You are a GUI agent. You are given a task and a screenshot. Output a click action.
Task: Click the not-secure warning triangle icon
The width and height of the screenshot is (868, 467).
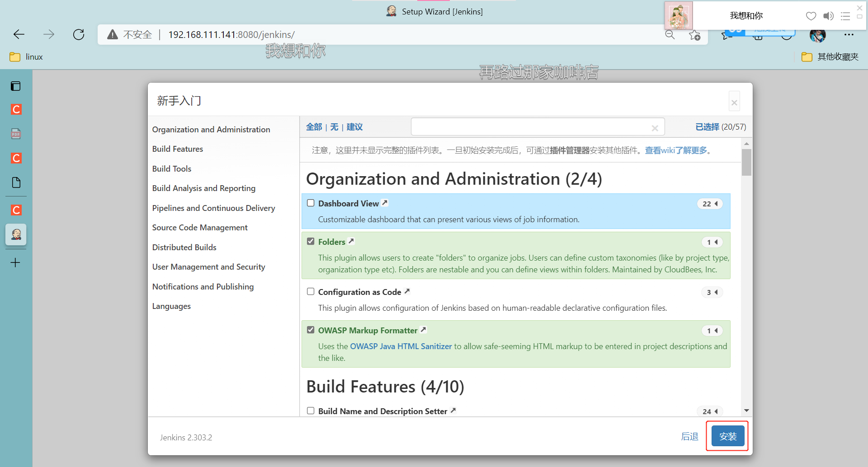[113, 34]
